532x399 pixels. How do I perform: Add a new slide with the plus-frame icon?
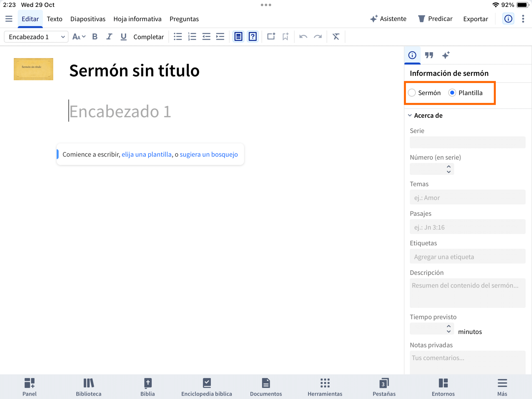271,37
